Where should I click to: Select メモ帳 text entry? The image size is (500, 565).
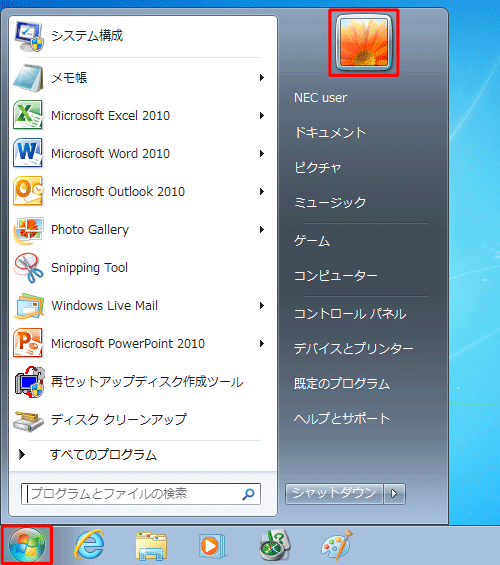[69, 78]
